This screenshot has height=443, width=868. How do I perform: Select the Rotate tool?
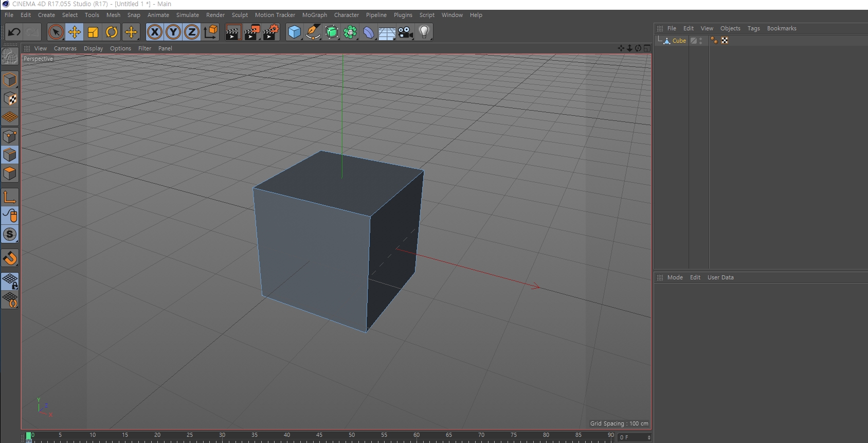(x=112, y=32)
